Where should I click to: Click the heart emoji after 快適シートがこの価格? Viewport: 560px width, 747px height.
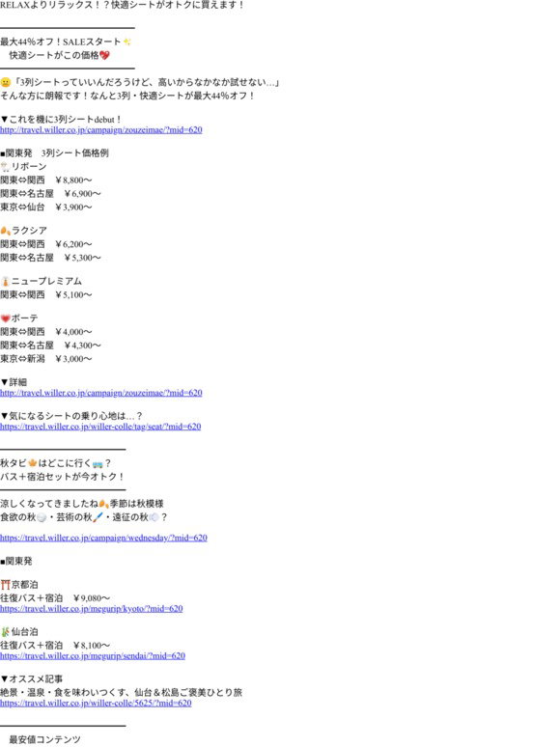click(105, 55)
